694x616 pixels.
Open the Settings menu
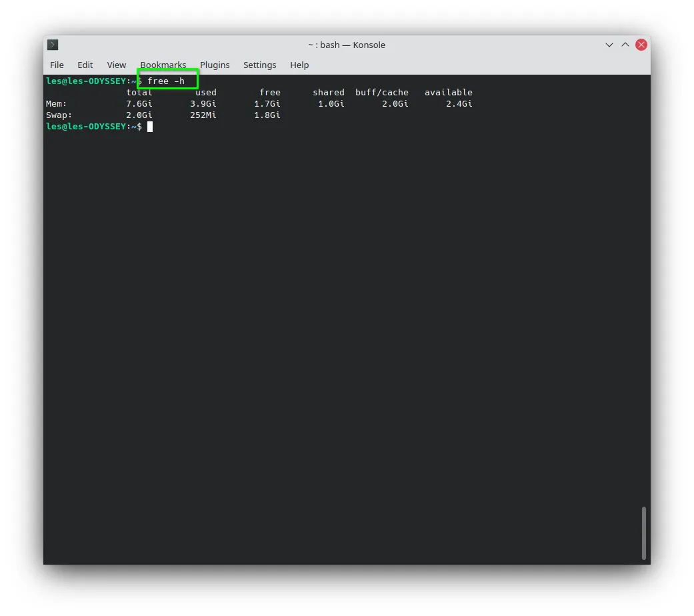pos(259,65)
